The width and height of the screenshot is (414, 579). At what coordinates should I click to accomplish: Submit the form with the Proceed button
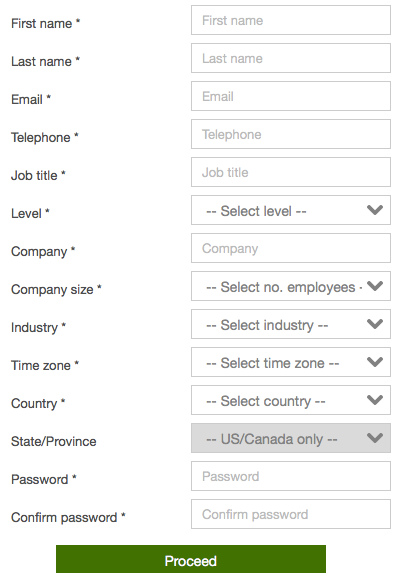point(191,559)
